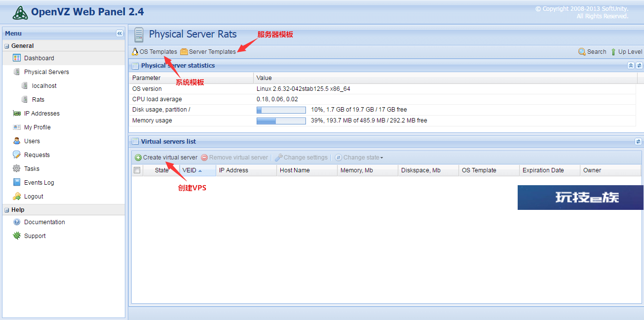Viewport: 644px width, 320px height.
Task: Click the OpenVZ logo icon
Action: click(x=20, y=13)
